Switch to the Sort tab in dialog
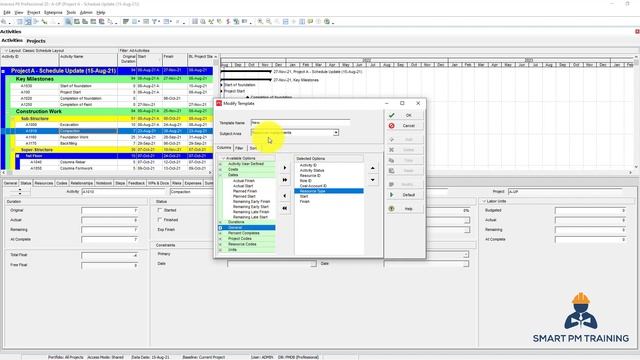Screen dimensions: 640x360 pyautogui.click(x=253, y=148)
